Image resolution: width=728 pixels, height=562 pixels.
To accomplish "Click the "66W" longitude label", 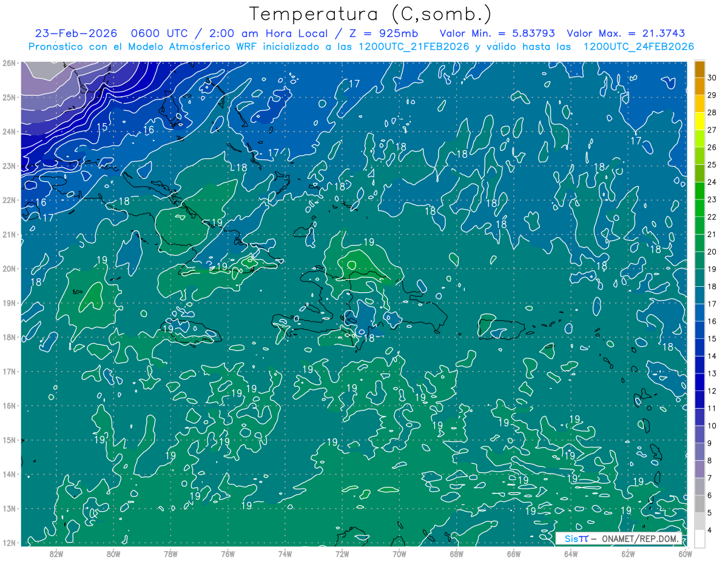I will coord(514,554).
